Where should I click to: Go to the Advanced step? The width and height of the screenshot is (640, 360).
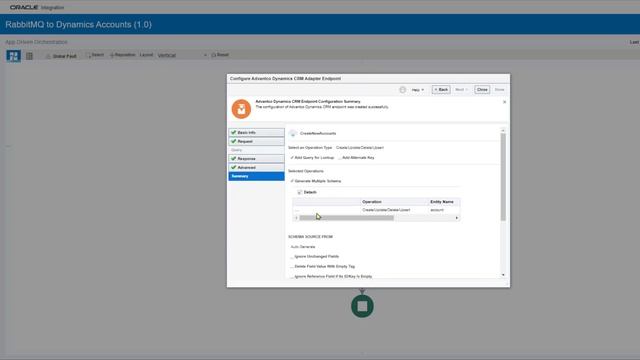click(x=256, y=167)
